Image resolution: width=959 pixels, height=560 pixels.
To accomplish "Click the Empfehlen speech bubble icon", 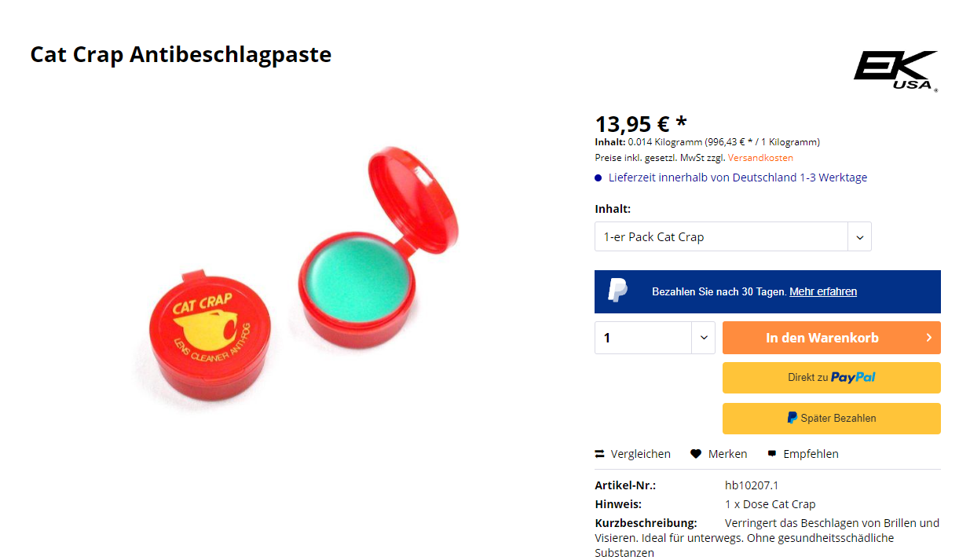I will tap(772, 453).
